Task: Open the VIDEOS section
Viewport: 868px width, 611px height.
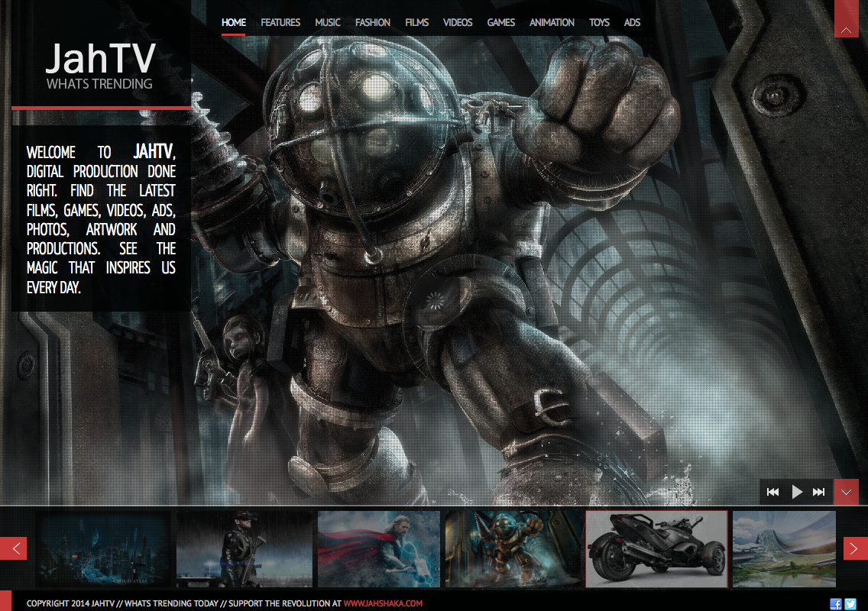Action: pos(458,23)
